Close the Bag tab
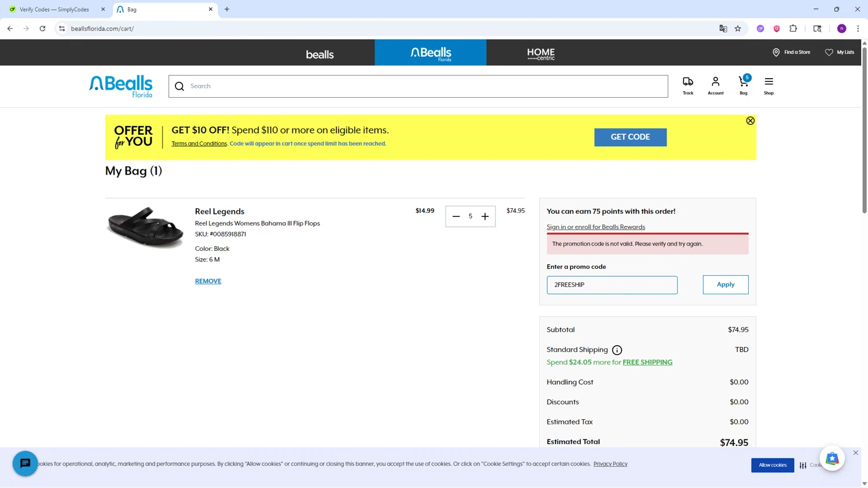 click(211, 9)
